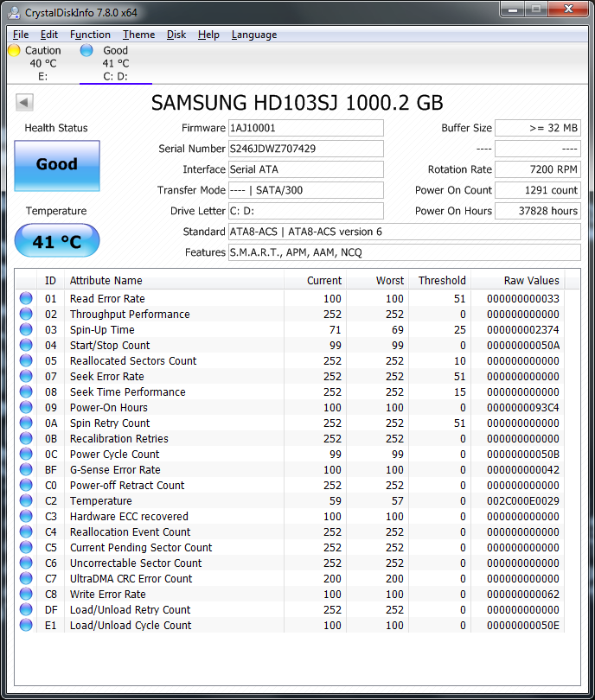Click status orb for Start/Stop Count

coord(26,345)
